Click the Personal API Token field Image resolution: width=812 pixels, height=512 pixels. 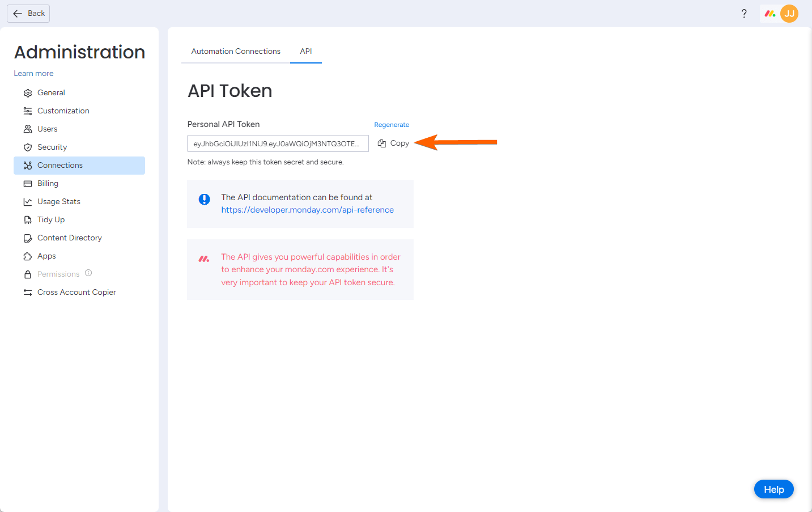point(278,143)
